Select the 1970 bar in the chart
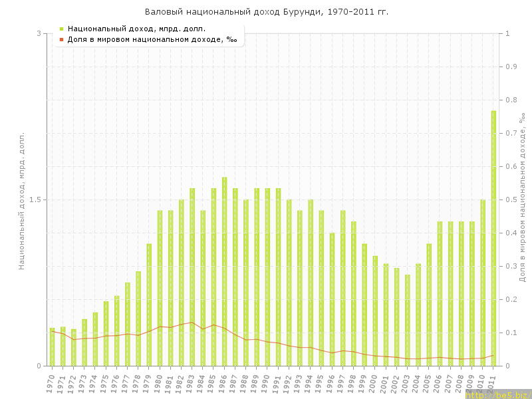This screenshot has height=399, width=532. [52, 346]
